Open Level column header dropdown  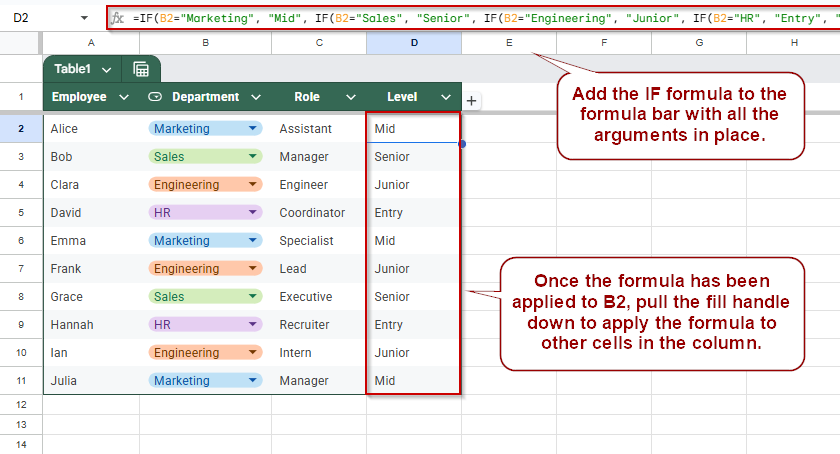[x=446, y=97]
